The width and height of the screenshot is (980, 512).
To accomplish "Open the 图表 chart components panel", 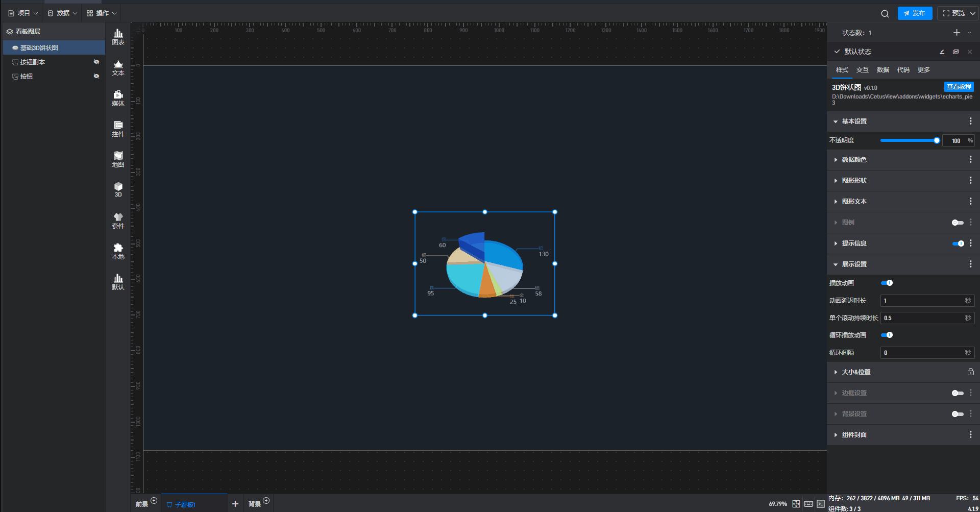I will click(118, 37).
